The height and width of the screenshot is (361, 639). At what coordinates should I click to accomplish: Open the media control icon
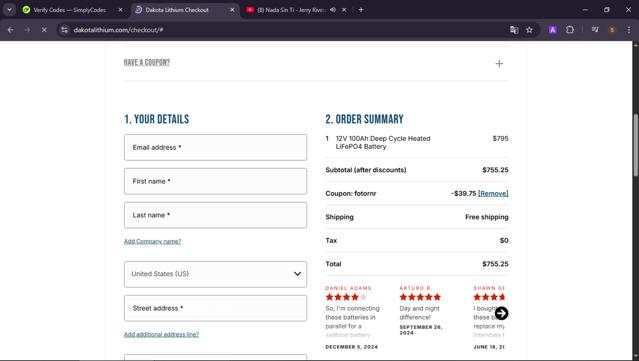pos(595,30)
